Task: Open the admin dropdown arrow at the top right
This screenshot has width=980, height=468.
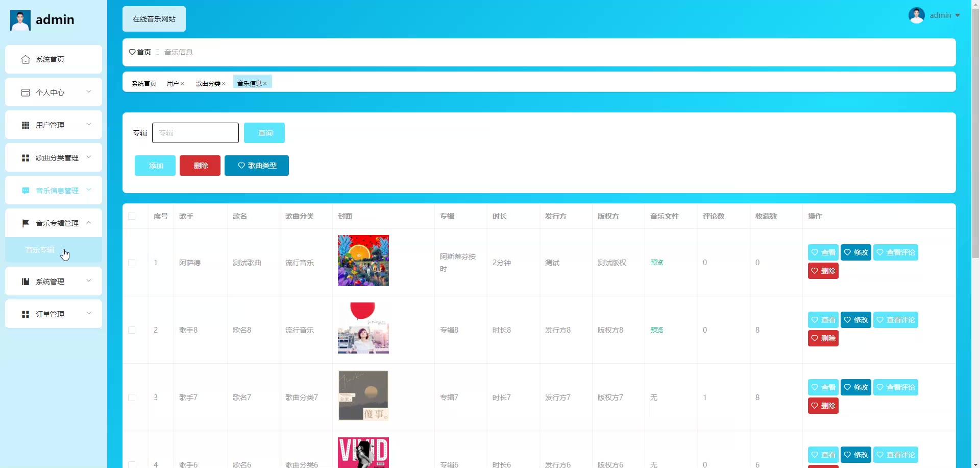Action: tap(958, 15)
